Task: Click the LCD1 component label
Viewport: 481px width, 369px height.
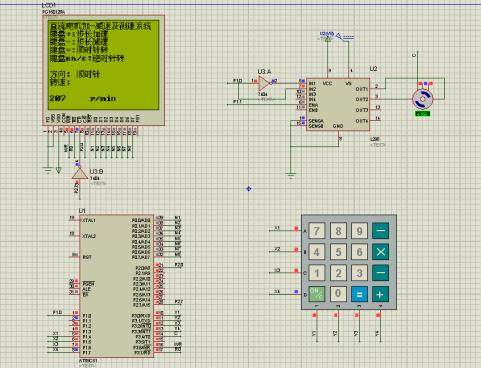Action: pos(49,6)
